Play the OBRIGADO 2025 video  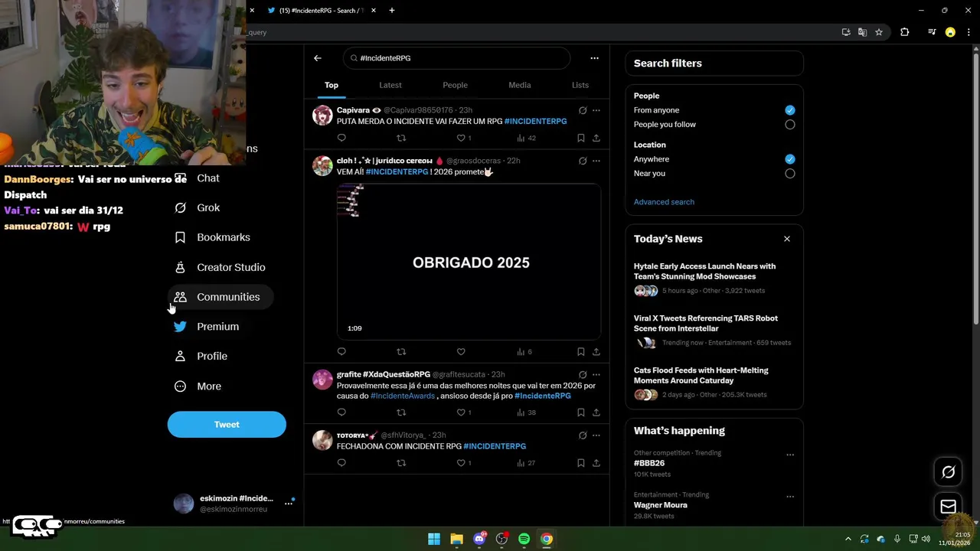pos(469,262)
